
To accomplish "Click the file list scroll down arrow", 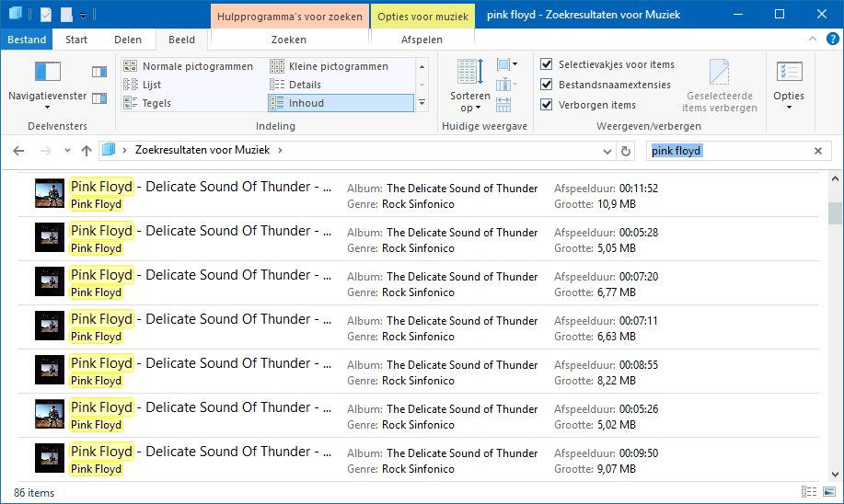I will (835, 475).
